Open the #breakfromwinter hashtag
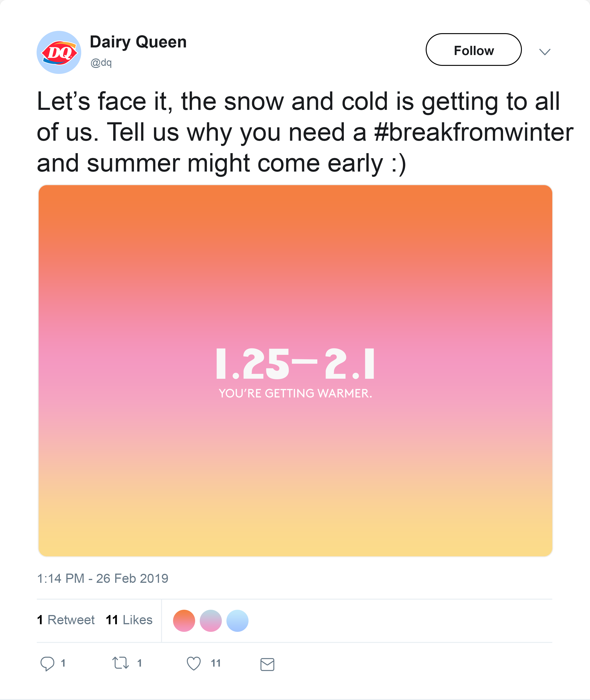This screenshot has height=700, width=590. (x=474, y=132)
